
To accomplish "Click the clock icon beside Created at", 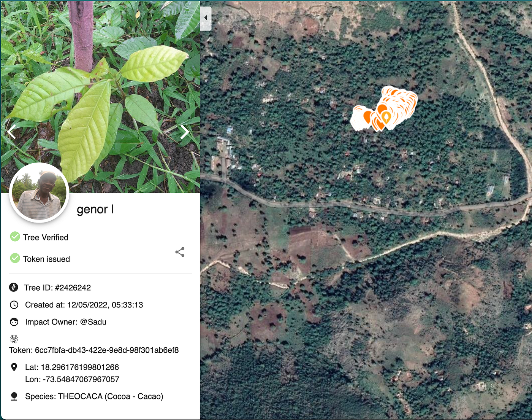I will pyautogui.click(x=14, y=305).
